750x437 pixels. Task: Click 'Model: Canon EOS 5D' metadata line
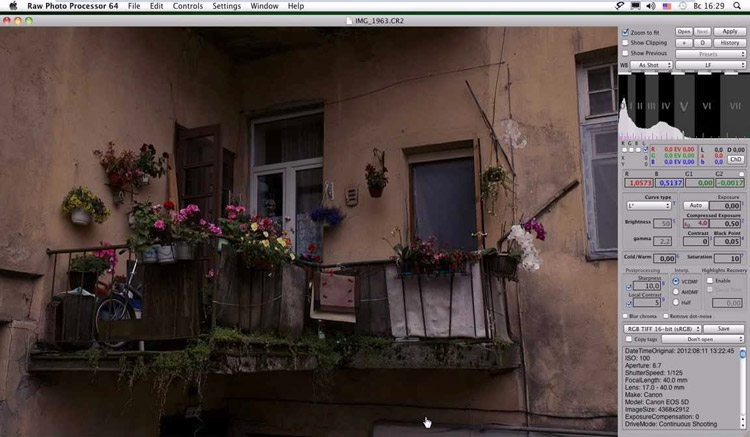click(x=657, y=402)
